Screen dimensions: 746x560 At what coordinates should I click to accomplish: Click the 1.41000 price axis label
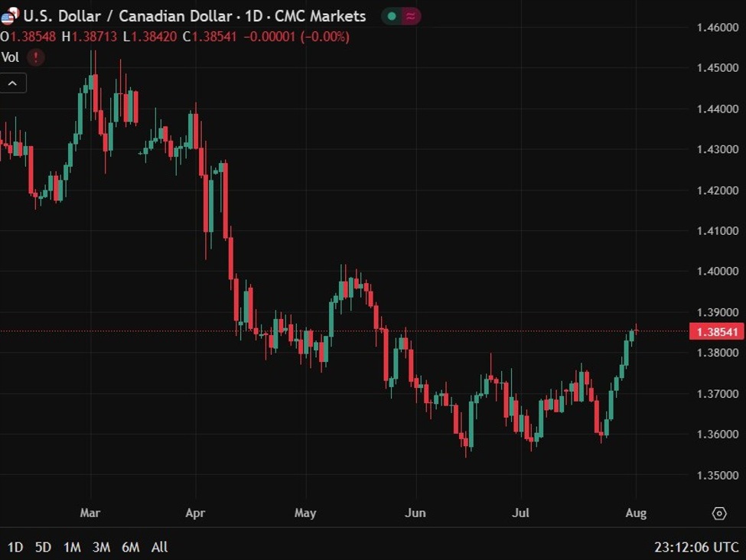coord(718,231)
